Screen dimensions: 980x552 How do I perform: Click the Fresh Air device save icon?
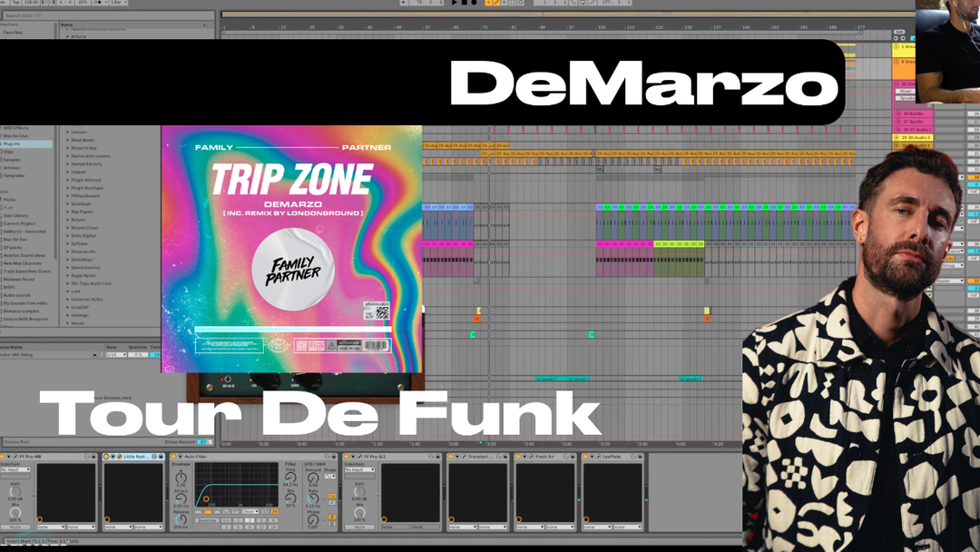pyautogui.click(x=573, y=456)
